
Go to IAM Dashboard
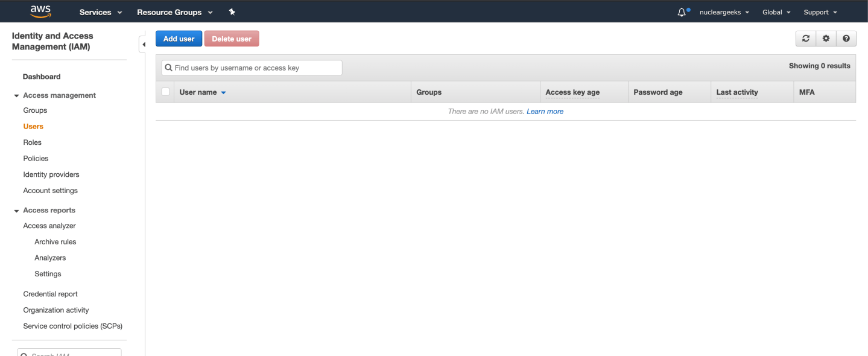pos(42,77)
